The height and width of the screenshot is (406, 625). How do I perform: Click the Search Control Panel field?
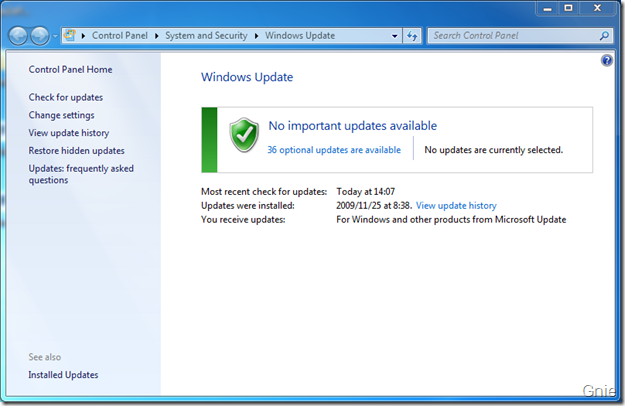(x=512, y=36)
